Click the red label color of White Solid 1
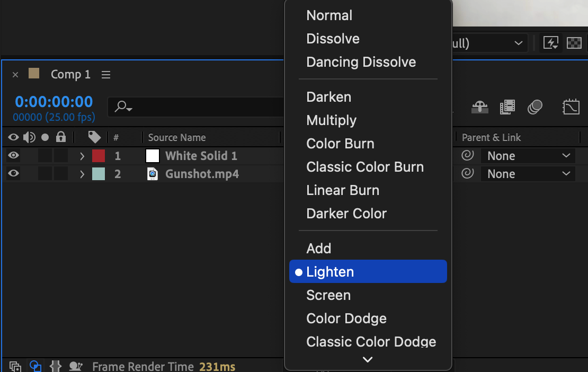588x372 pixels. pos(99,156)
